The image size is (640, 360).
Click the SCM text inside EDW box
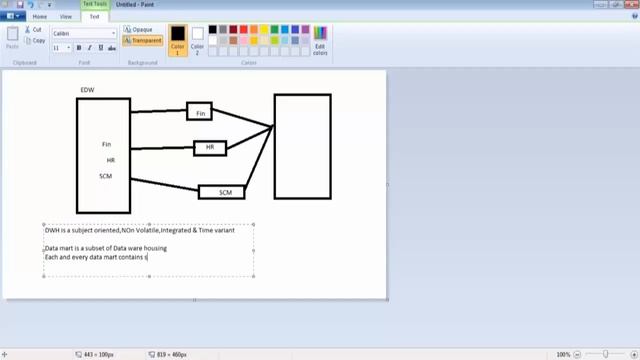pos(105,176)
